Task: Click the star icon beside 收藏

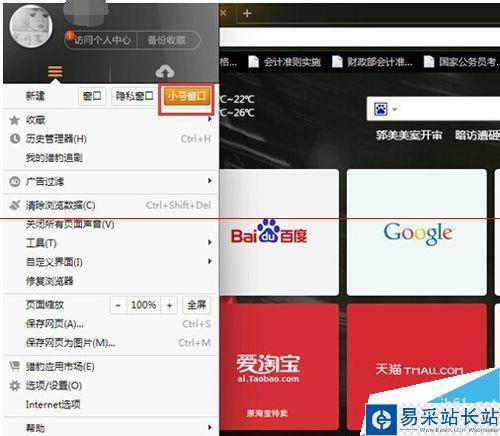Action: click(x=14, y=120)
